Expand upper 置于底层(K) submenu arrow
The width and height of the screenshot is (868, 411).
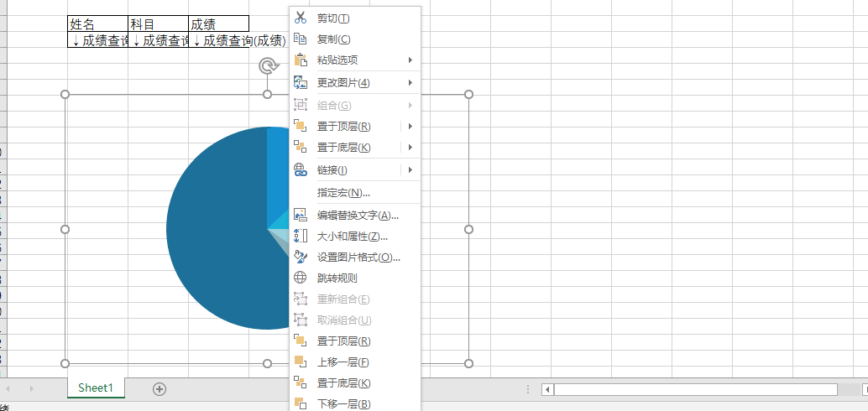(410, 147)
